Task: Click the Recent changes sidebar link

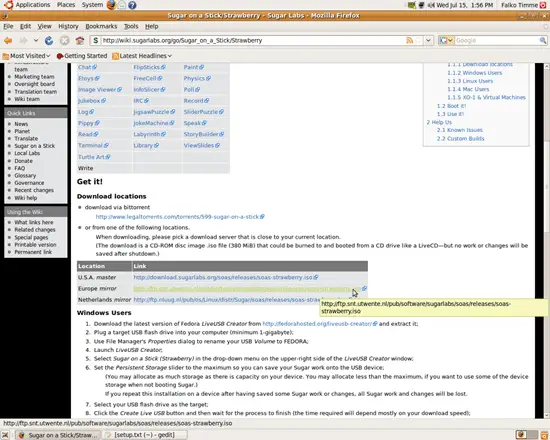Action: pos(34,190)
